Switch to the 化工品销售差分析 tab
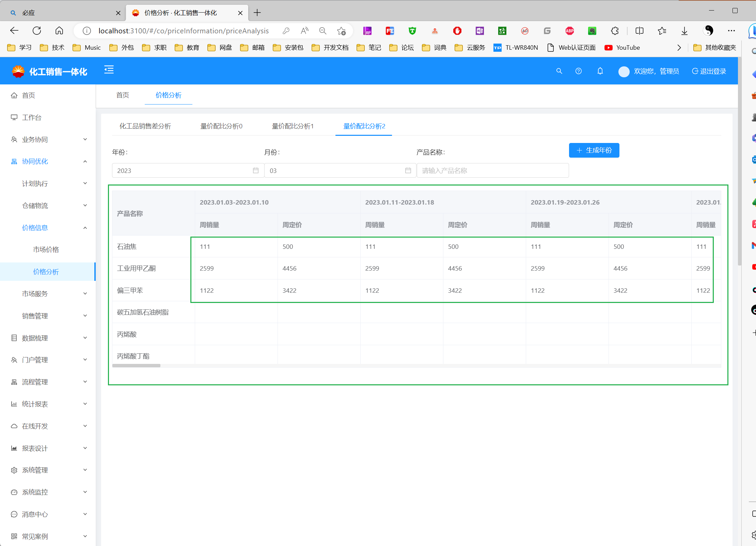 click(x=145, y=126)
